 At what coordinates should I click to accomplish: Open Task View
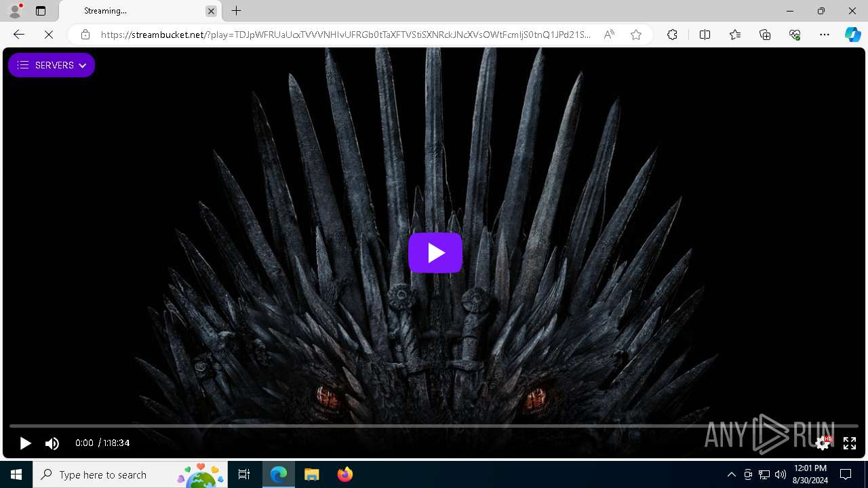click(x=244, y=474)
